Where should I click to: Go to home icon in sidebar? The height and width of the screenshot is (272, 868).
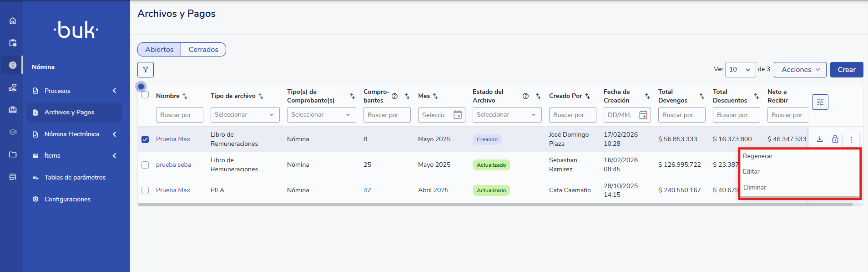click(13, 21)
